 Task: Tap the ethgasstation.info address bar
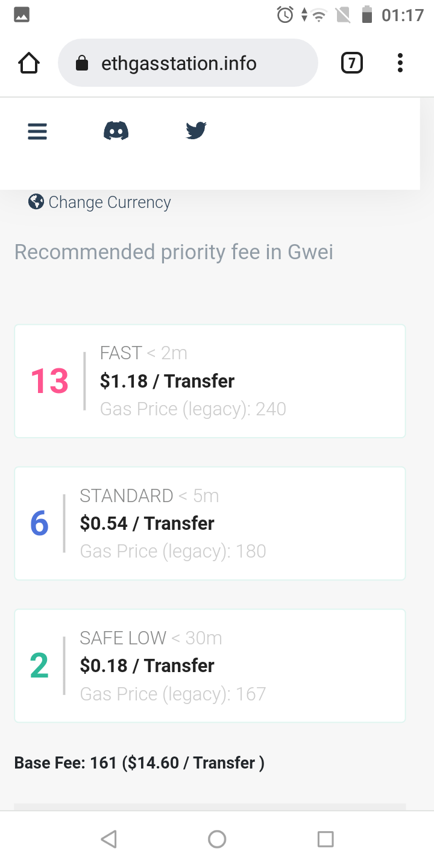[x=187, y=63]
